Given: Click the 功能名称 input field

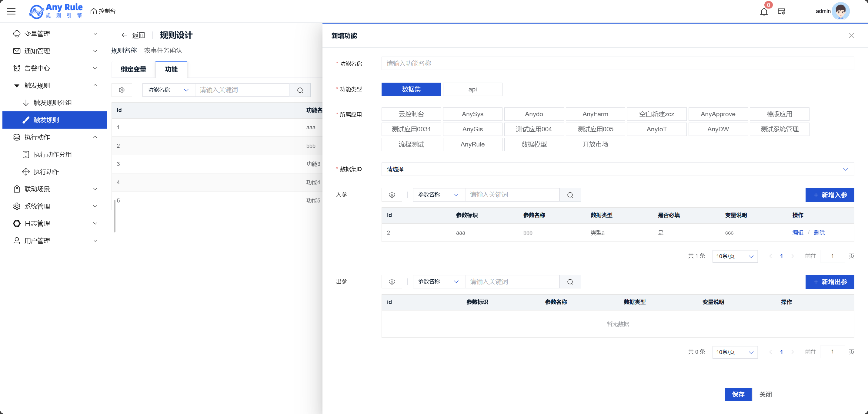Looking at the screenshot, I should coord(617,64).
